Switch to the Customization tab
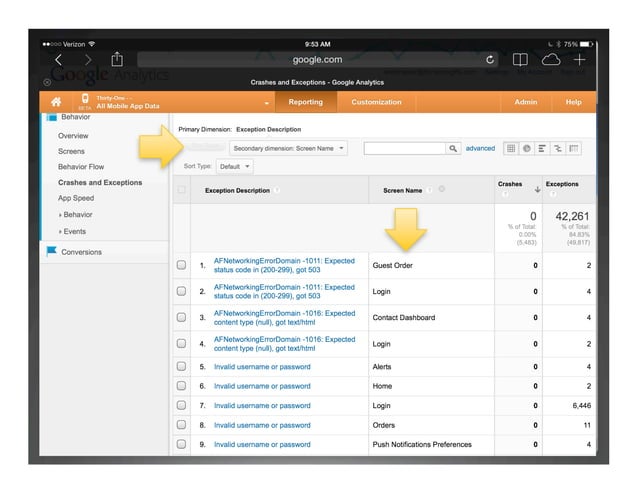Screen dimensions: 638x493 pos(376,102)
